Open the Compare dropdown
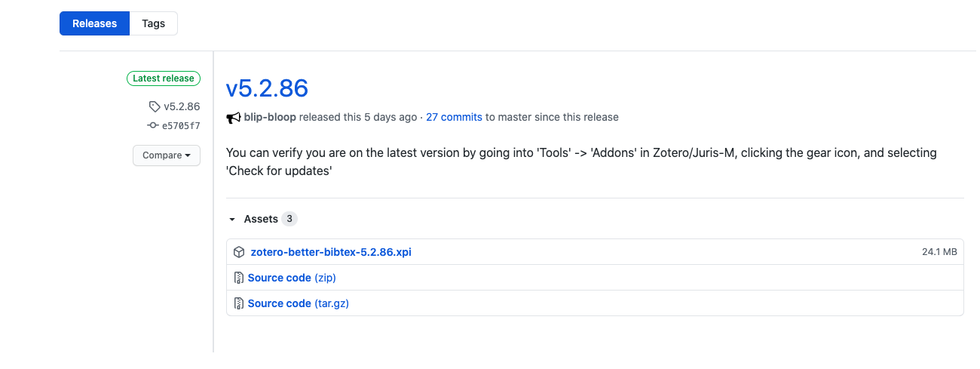The height and width of the screenshot is (369, 980). [x=167, y=155]
